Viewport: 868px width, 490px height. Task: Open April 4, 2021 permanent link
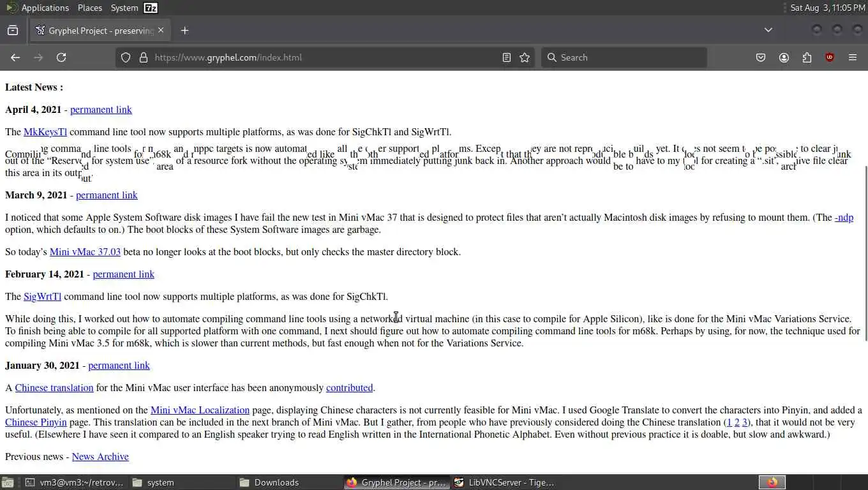click(101, 110)
